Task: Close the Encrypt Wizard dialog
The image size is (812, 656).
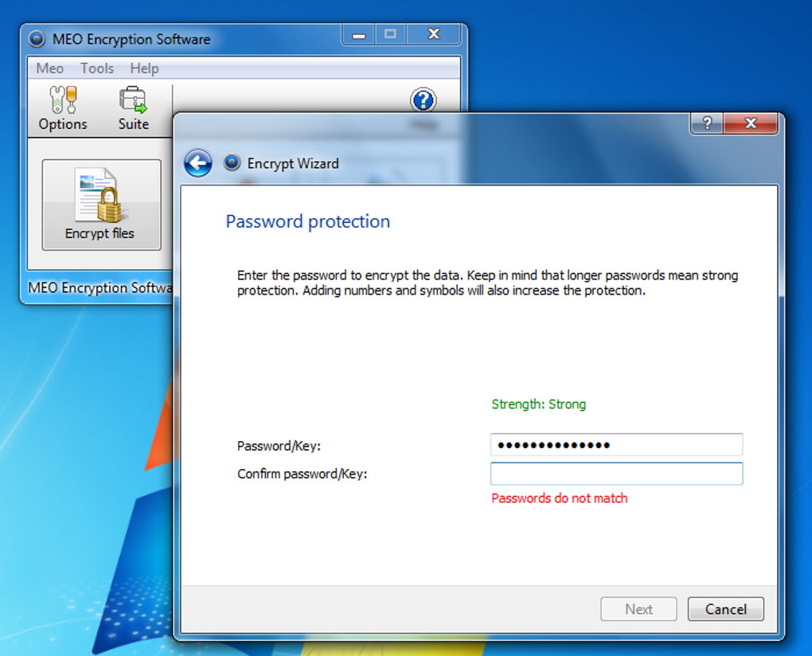Action: click(x=751, y=123)
